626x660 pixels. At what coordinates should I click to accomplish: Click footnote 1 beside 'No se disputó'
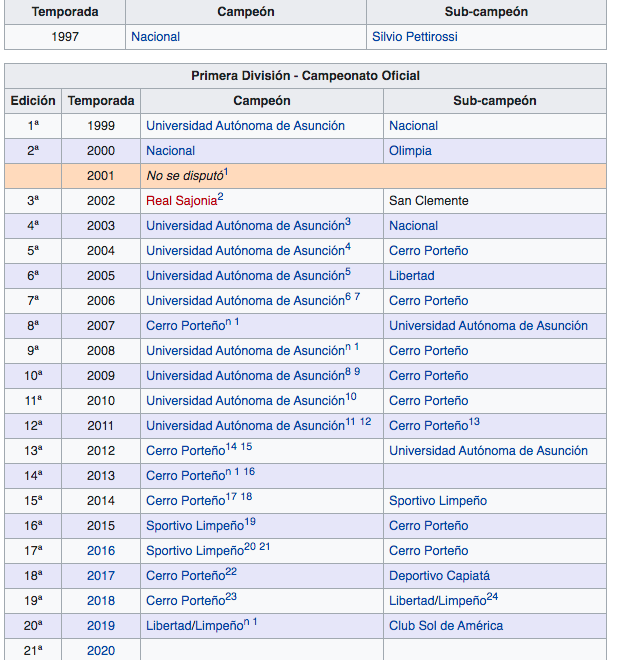coord(226,172)
